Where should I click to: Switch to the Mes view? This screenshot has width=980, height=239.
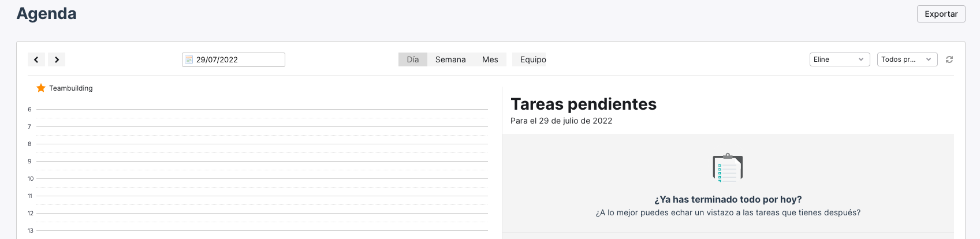coord(490,59)
